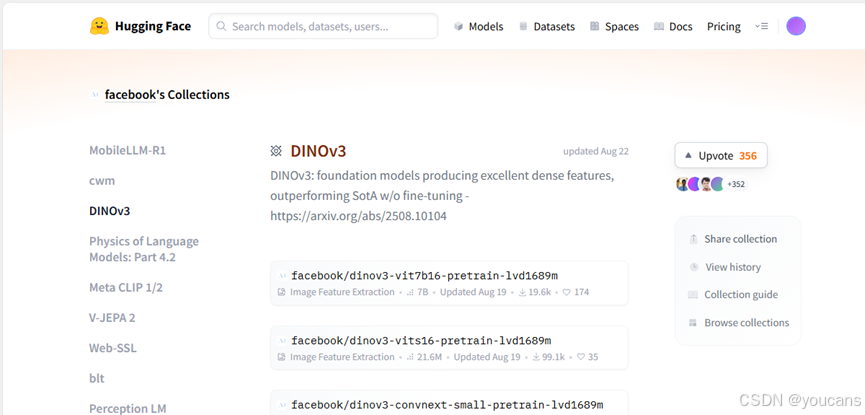
Task: Click the clock icon beside View history
Action: (x=694, y=267)
